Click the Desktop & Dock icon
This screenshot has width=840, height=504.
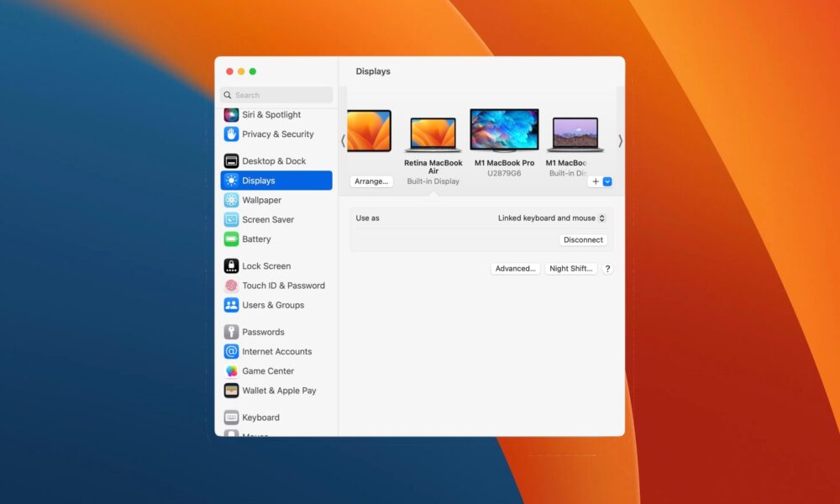(x=231, y=161)
